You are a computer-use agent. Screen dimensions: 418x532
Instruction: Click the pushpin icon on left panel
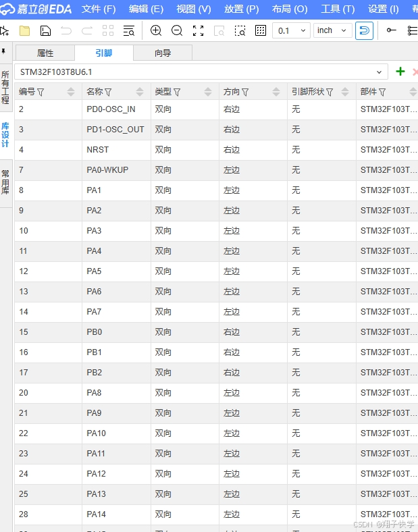pyautogui.click(x=3, y=51)
